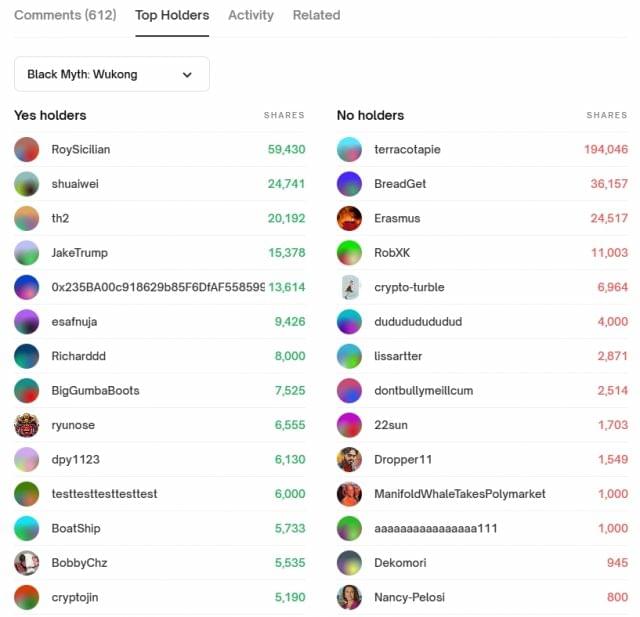
Task: Select the Top Holders tab
Action: pos(172,15)
